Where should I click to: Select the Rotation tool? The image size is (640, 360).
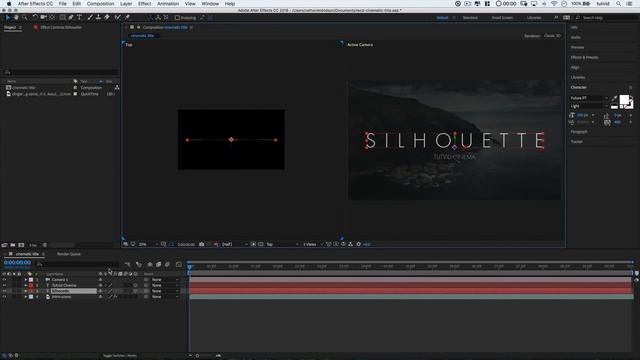35,18
